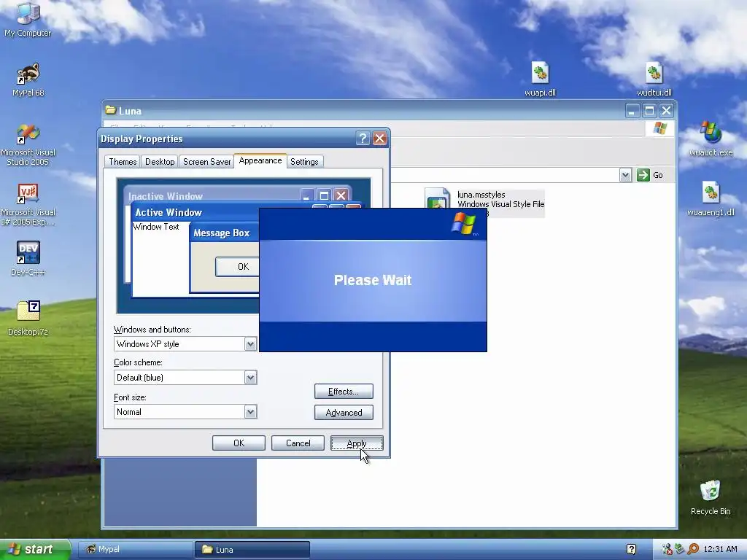The height and width of the screenshot is (560, 747).
Task: Select the Appearance tab
Action: [260, 160]
